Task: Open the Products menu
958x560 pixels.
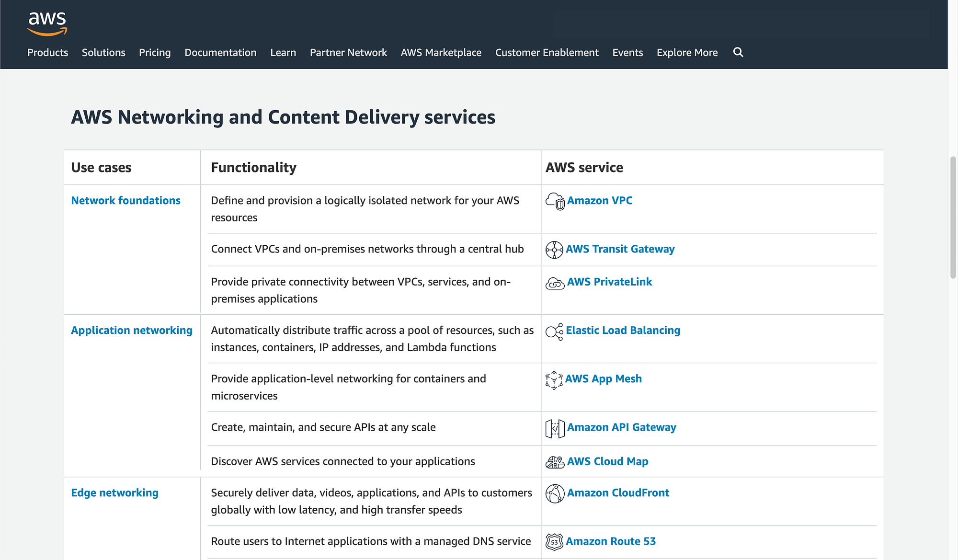Action: coord(47,52)
